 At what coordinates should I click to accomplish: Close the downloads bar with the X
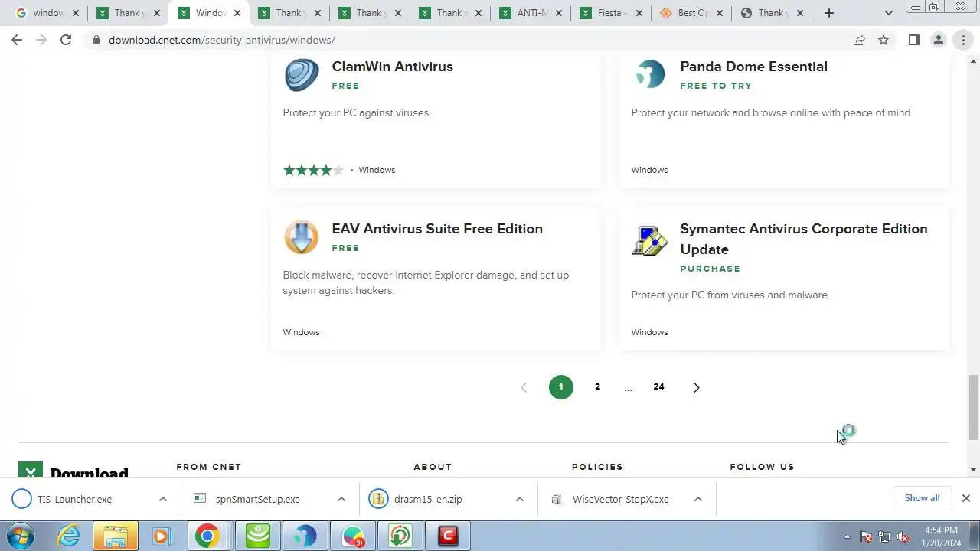point(965,498)
